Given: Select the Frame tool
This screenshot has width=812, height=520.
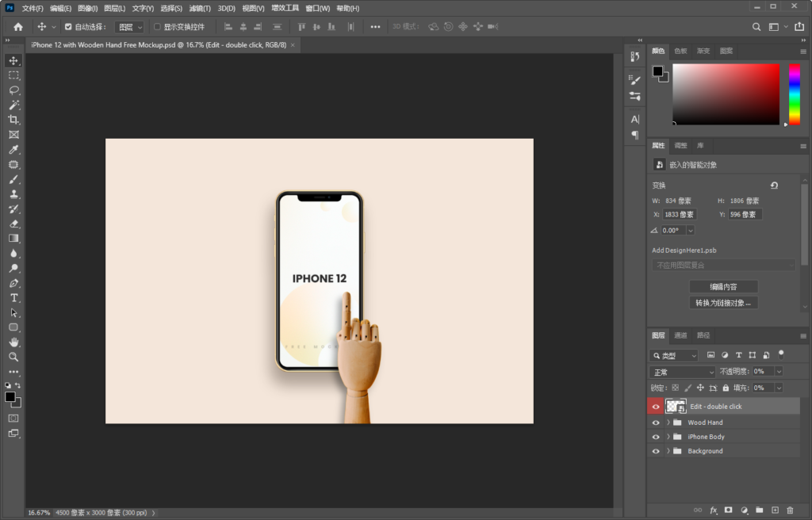Looking at the screenshot, I should coord(13,135).
